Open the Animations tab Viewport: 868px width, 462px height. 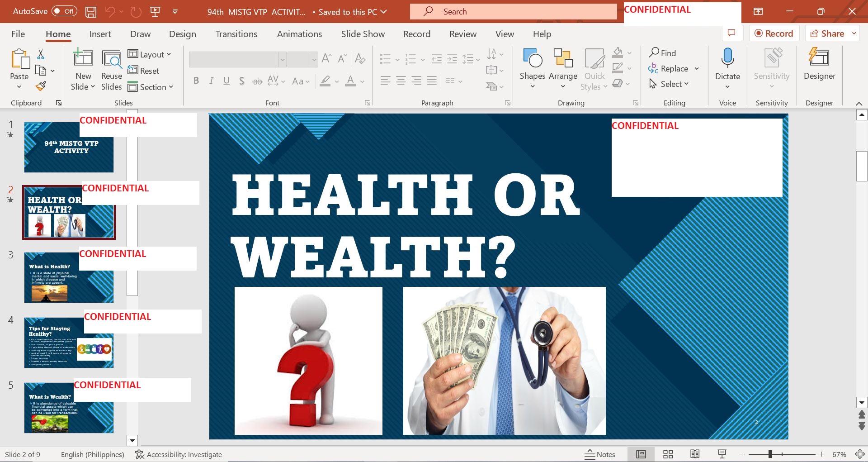(299, 34)
